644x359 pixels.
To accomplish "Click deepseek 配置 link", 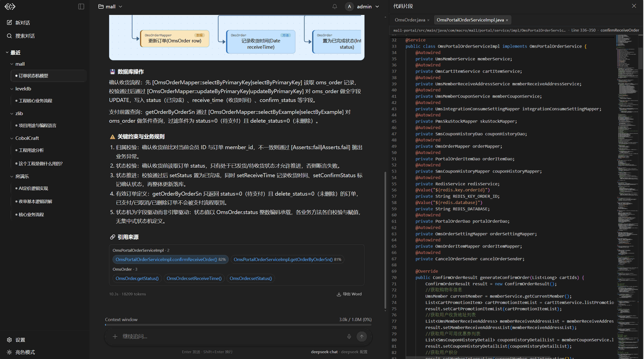I will tap(354, 352).
